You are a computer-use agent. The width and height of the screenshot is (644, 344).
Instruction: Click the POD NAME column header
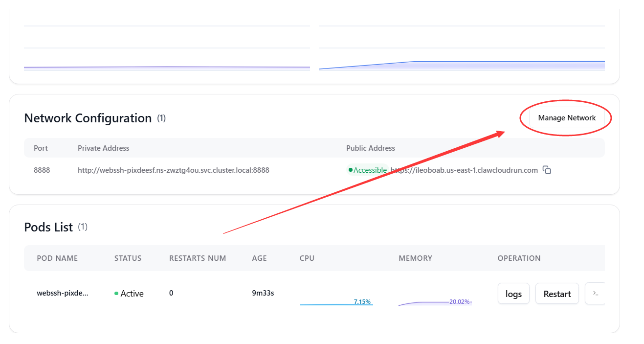click(57, 258)
